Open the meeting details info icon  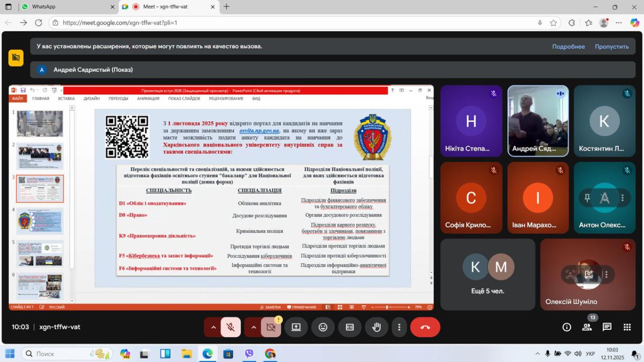click(x=567, y=327)
